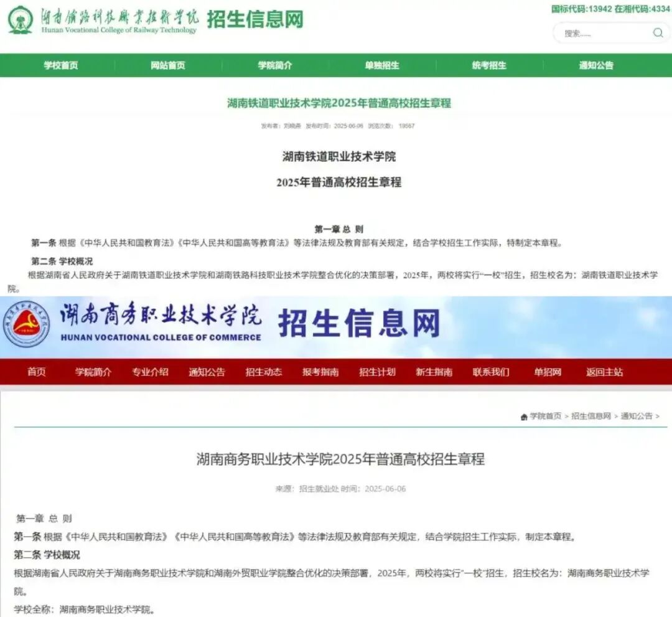
Task: Click the blue 招生信息网 banner title
Action: (359, 323)
